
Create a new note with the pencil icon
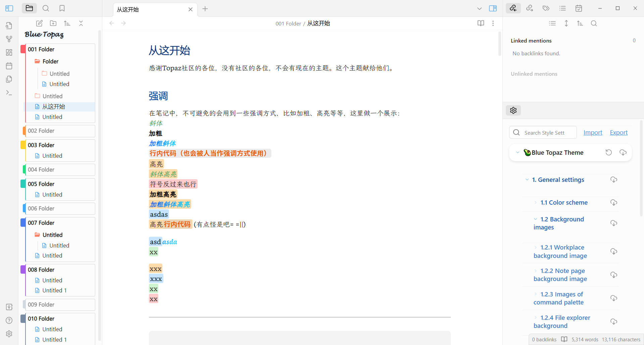pyautogui.click(x=39, y=23)
